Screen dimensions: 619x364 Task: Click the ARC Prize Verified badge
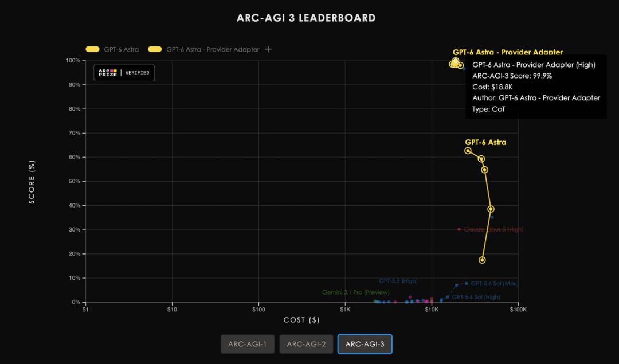124,73
